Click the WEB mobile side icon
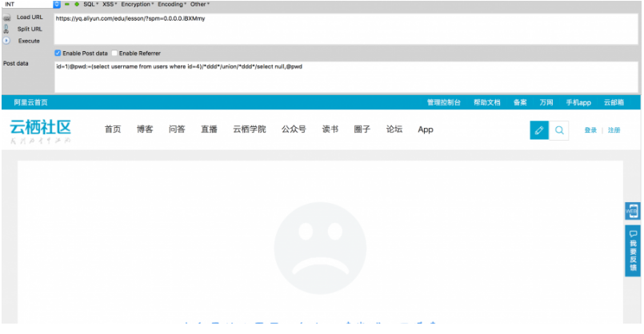Screen dimensions: 644x334 click(633, 211)
